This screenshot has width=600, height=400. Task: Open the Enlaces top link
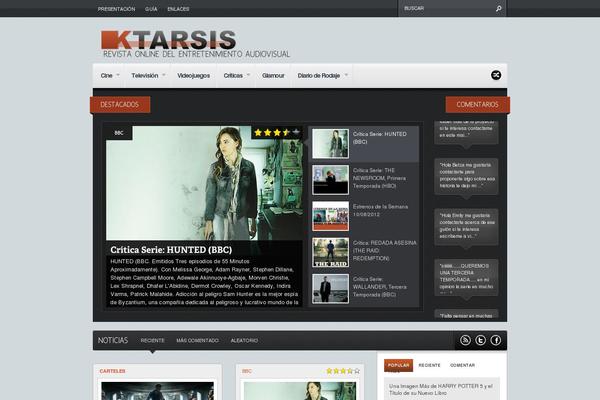pos(178,9)
